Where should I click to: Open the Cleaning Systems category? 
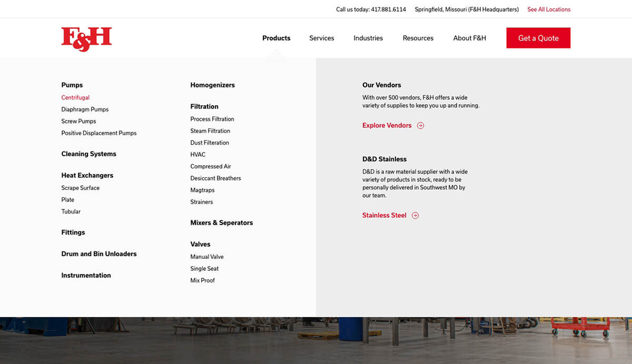pyautogui.click(x=89, y=154)
